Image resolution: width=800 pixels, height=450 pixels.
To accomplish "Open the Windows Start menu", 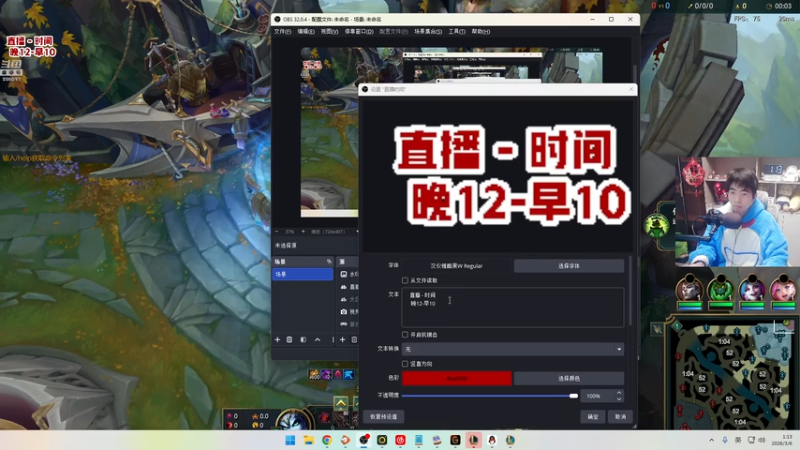I will click(x=290, y=440).
